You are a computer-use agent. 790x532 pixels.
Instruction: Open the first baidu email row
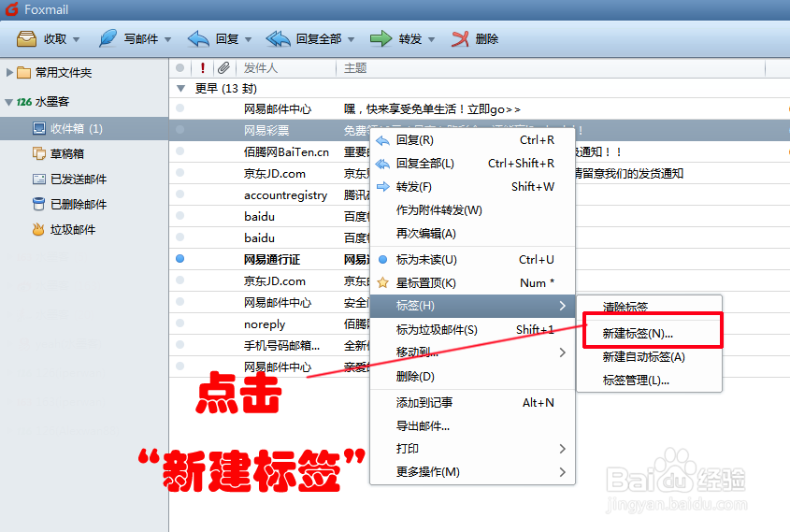479,216
